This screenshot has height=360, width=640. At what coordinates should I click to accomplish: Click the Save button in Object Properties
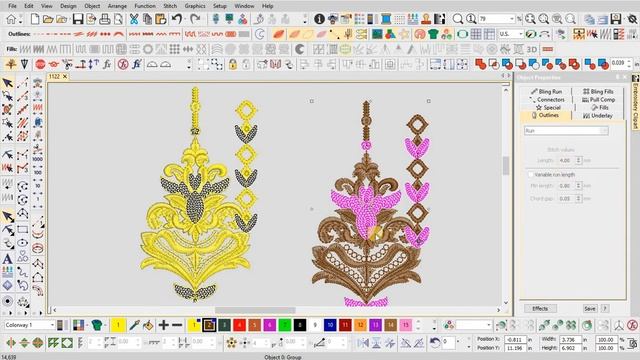point(590,309)
